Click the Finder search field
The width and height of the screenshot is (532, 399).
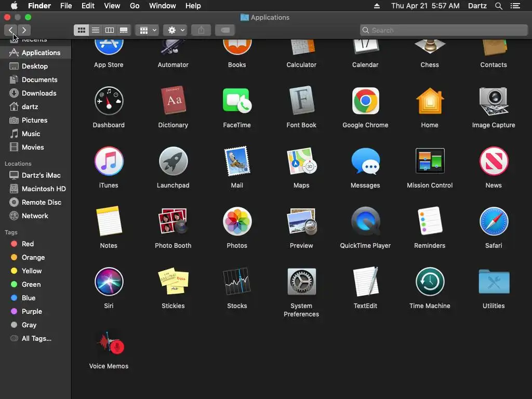[x=444, y=30]
